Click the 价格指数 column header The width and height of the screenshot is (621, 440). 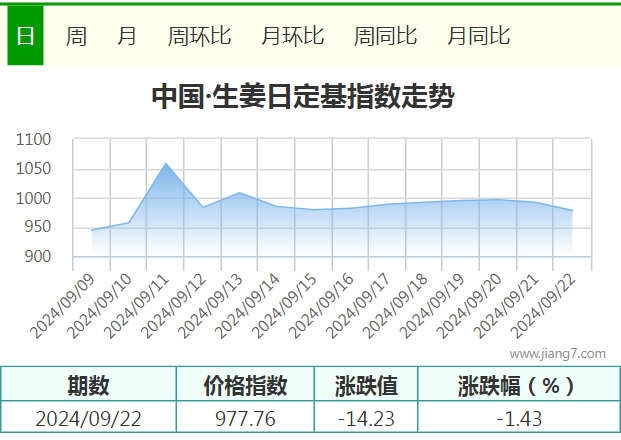click(246, 385)
